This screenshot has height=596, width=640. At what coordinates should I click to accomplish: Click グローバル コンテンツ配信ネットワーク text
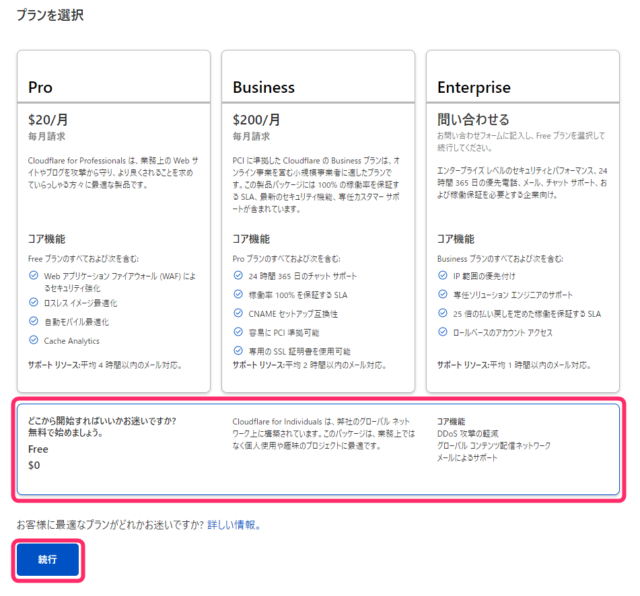tap(494, 446)
